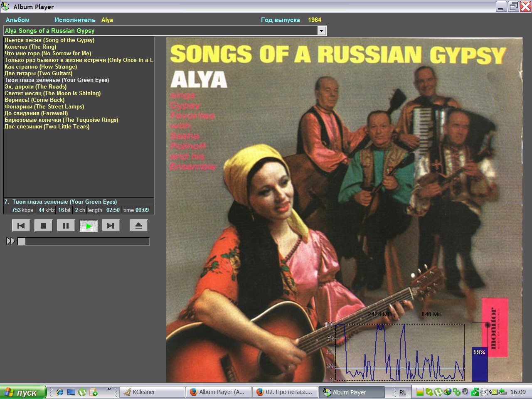Image resolution: width=532 pixels, height=399 pixels.
Task: Click the fast-forward double-arrow icon
Action: tap(10, 241)
